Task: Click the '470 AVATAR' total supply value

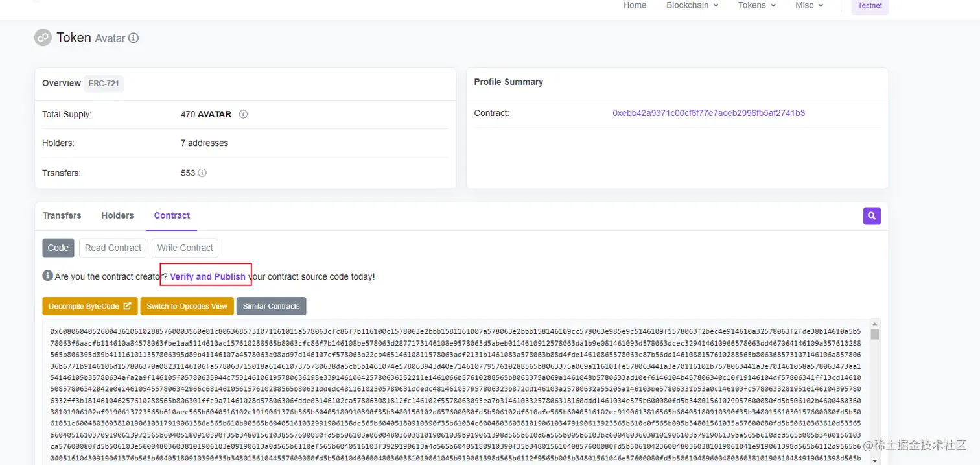Action: tap(206, 114)
